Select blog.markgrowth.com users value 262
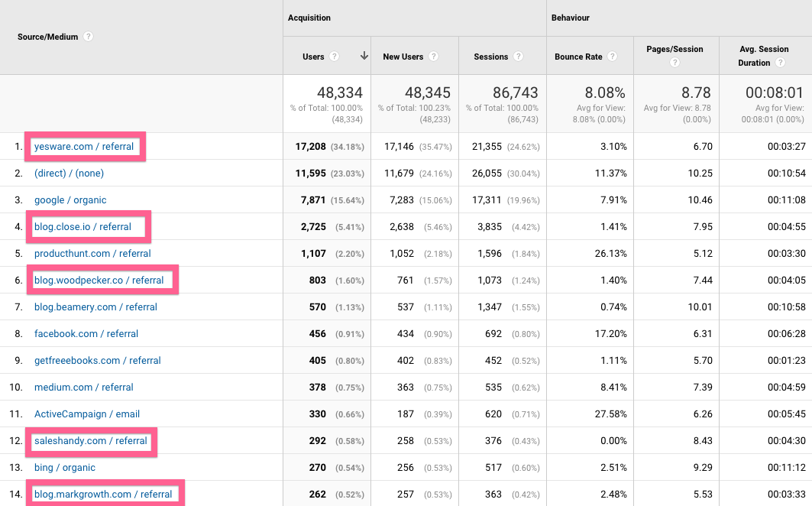Viewport: 812px width, 506px height. pyautogui.click(x=318, y=494)
